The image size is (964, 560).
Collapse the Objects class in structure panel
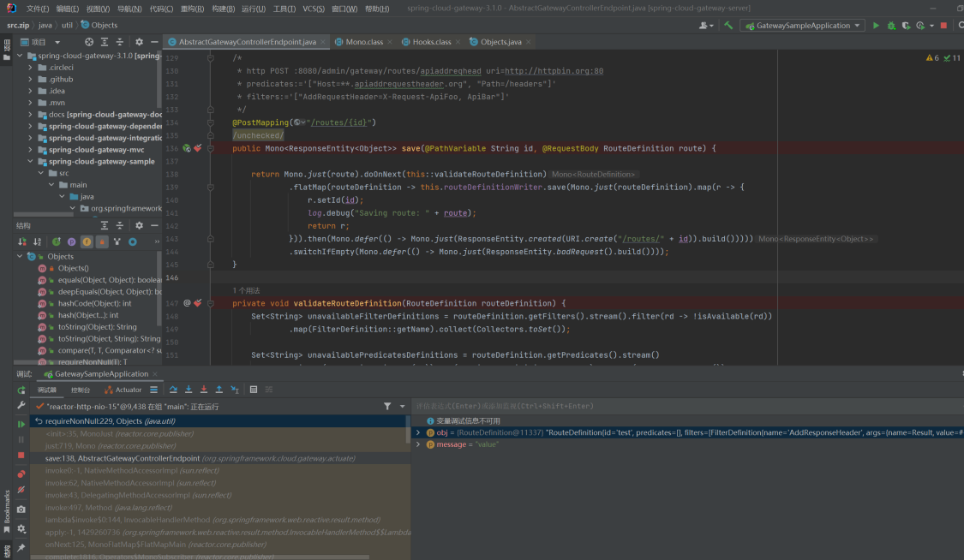click(x=20, y=256)
